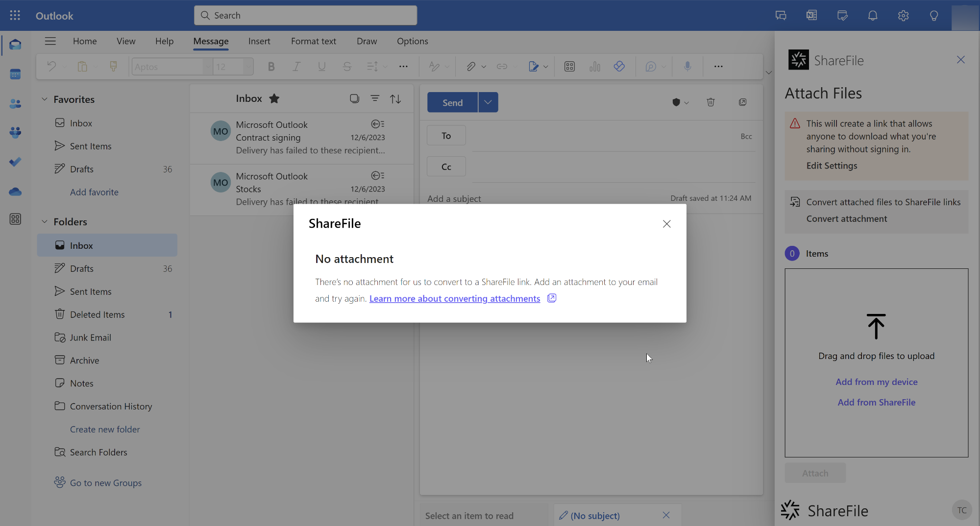Viewport: 980px width, 526px height.
Task: Click the Discard draft trash icon
Action: 710,102
